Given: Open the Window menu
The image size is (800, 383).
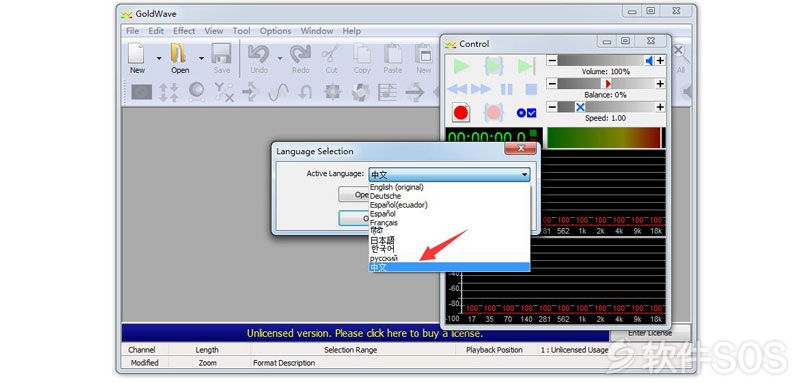Looking at the screenshot, I should tap(317, 31).
